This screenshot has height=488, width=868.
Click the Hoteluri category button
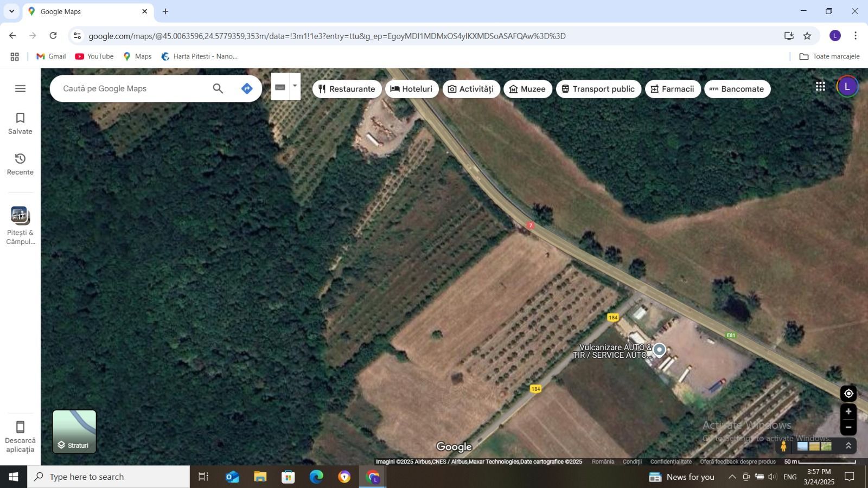coord(411,88)
